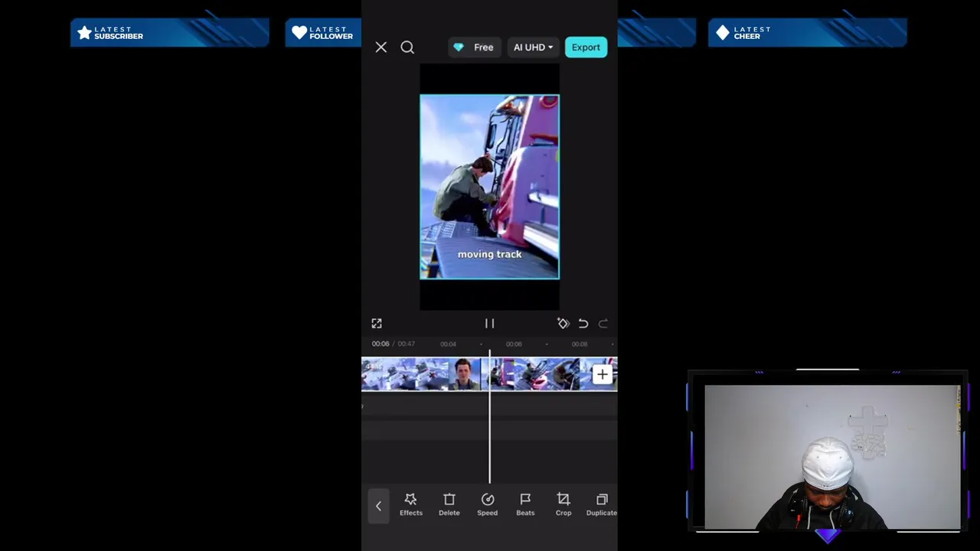The width and height of the screenshot is (980, 551).
Task: Click the 'moving track' caption text
Action: tap(489, 254)
